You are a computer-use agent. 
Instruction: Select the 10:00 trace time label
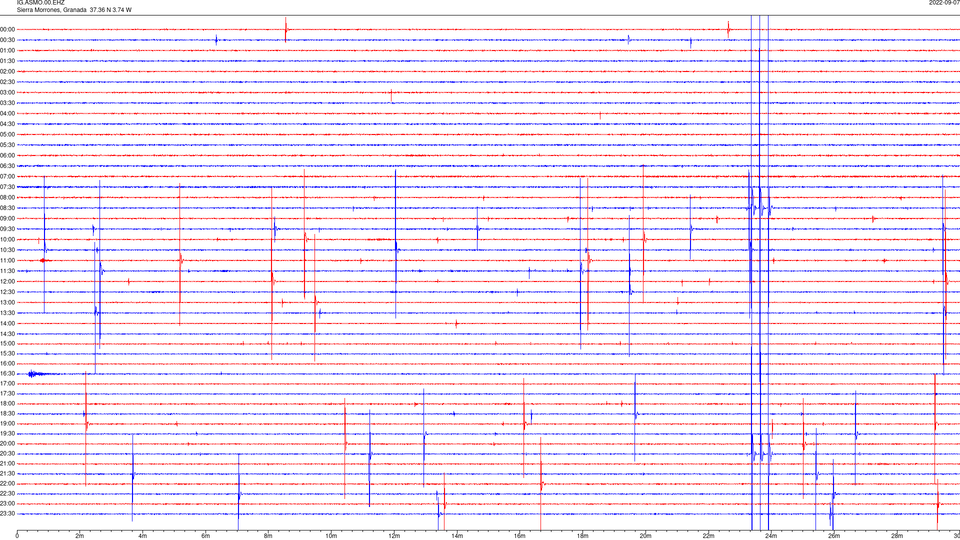tap(7, 239)
